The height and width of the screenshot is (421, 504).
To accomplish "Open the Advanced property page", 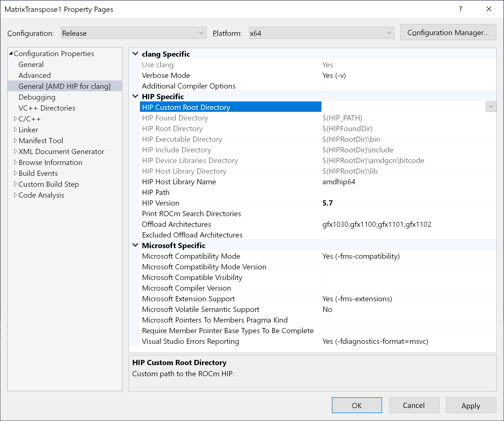I will click(34, 75).
